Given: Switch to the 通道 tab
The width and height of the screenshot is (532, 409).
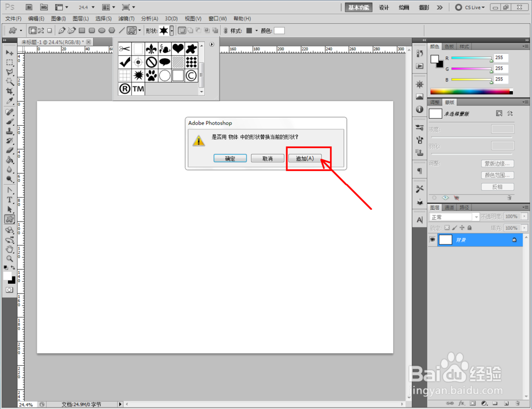Looking at the screenshot, I should click(x=449, y=208).
